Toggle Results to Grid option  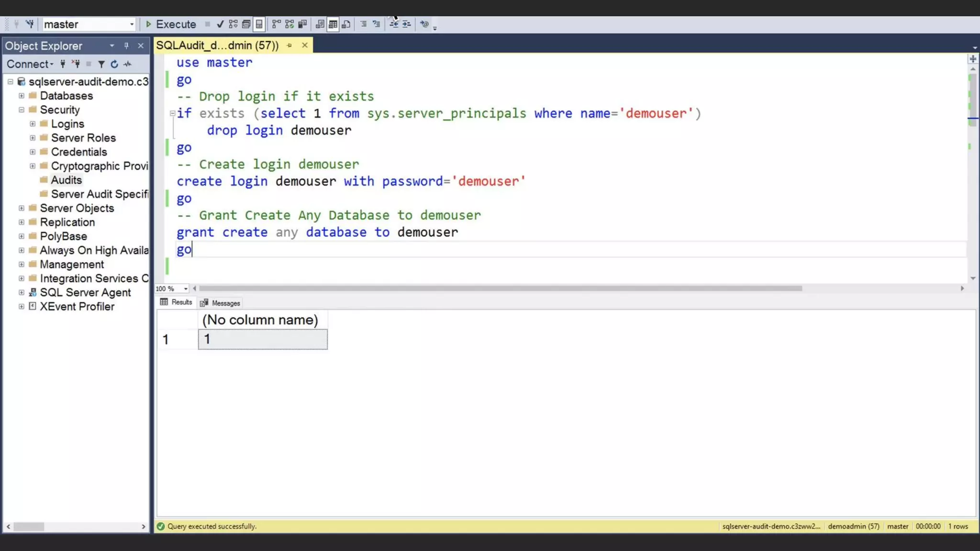(x=333, y=24)
